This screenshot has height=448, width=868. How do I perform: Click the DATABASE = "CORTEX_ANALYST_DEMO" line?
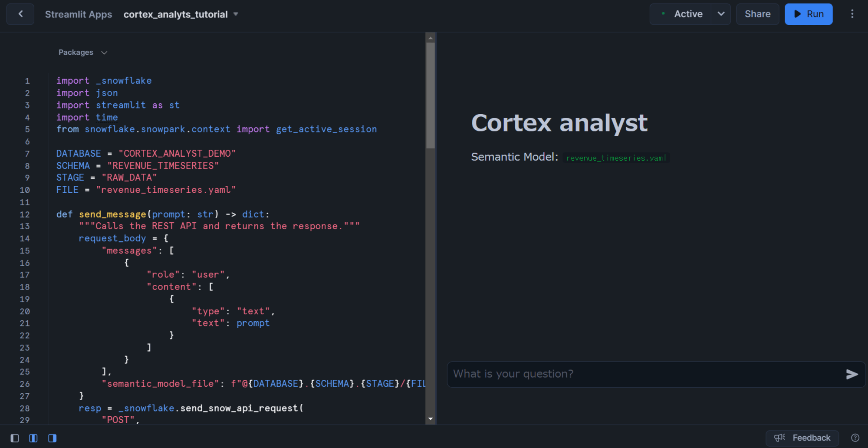pyautogui.click(x=146, y=154)
